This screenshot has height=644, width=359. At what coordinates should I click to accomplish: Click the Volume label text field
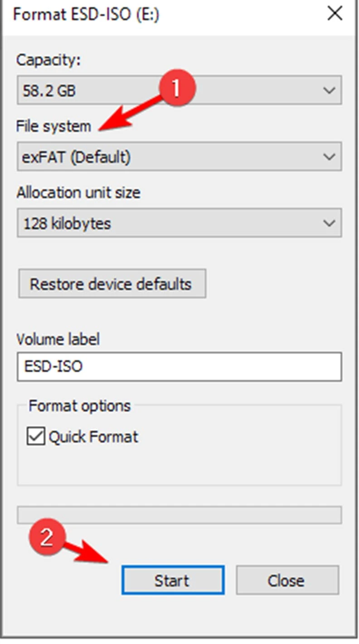179,366
